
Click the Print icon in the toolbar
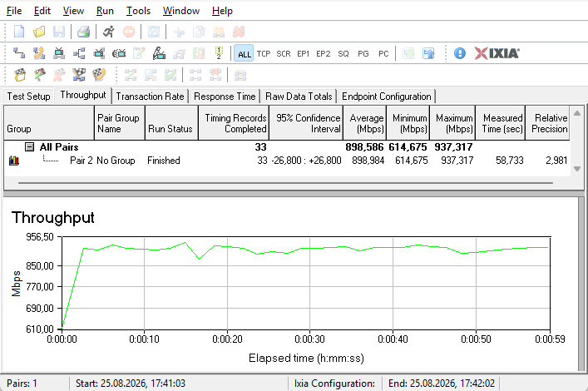(x=84, y=32)
